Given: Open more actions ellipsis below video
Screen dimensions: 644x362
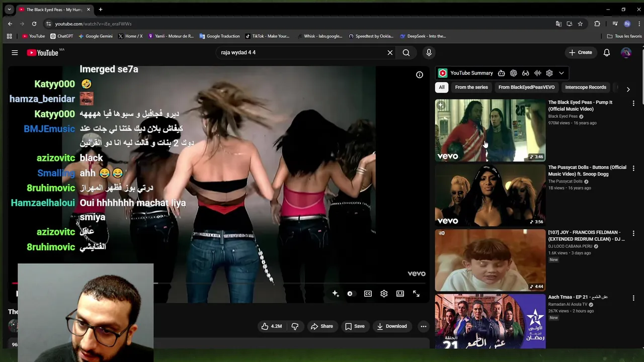Looking at the screenshot, I should tap(424, 326).
